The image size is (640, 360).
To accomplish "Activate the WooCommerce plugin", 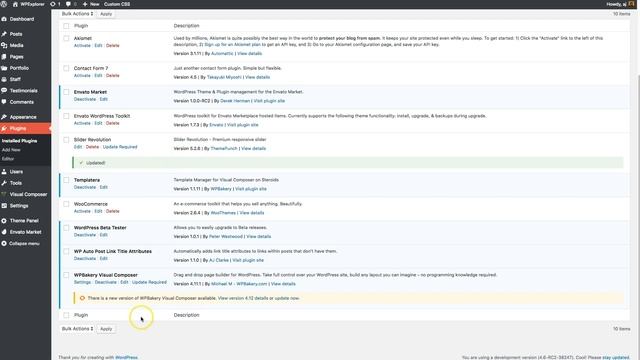I will 82,211.
